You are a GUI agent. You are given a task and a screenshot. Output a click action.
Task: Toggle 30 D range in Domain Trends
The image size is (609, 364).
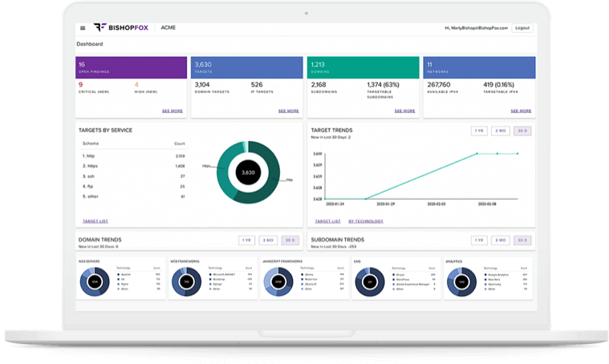coord(290,240)
